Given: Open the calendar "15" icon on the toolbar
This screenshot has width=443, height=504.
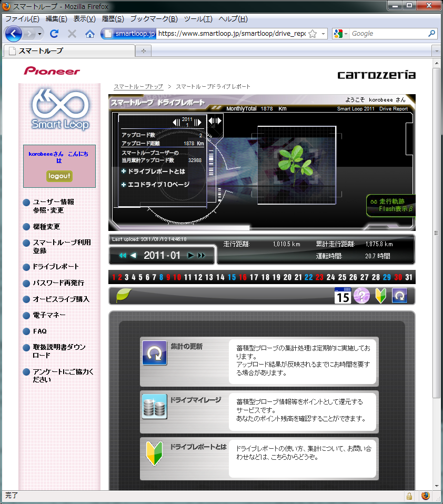Looking at the screenshot, I should pos(344,296).
